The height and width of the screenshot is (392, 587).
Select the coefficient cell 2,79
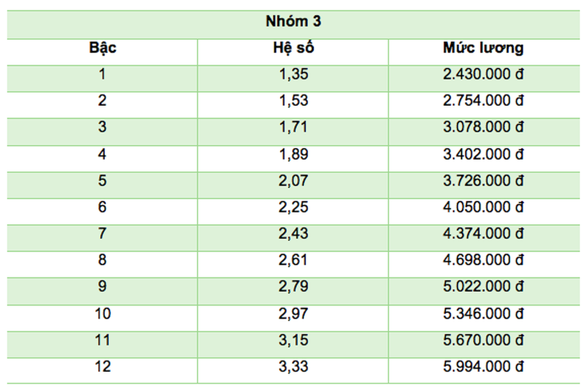click(x=293, y=287)
